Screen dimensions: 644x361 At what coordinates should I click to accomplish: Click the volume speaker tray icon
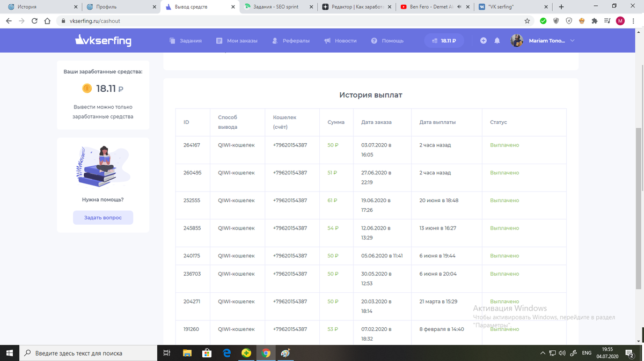(562, 353)
